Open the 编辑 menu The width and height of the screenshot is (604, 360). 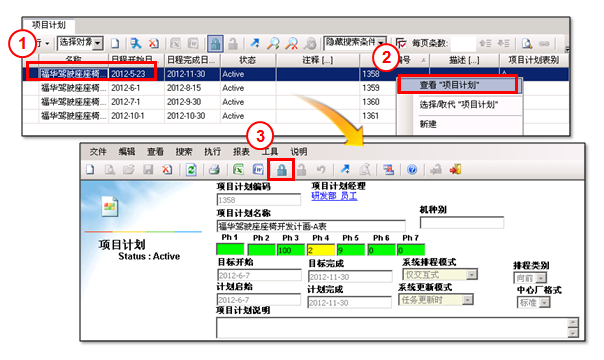[x=127, y=152]
